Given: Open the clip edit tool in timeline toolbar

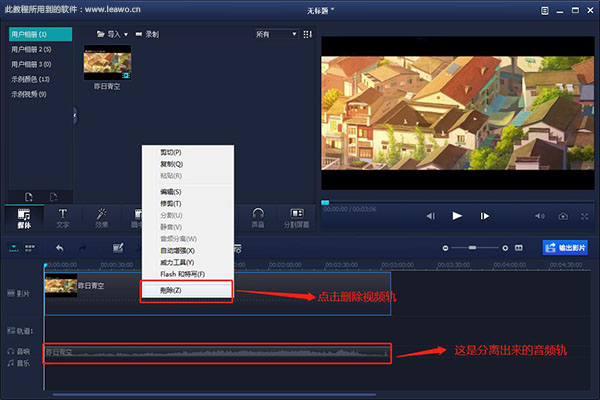Looking at the screenshot, I should (118, 248).
